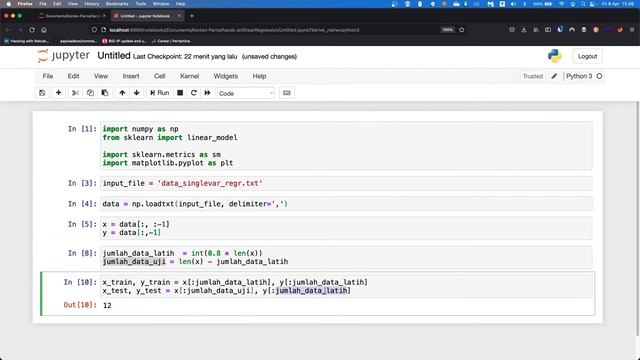
Task: Click into cell with input_file assignment
Action: [x=346, y=183]
